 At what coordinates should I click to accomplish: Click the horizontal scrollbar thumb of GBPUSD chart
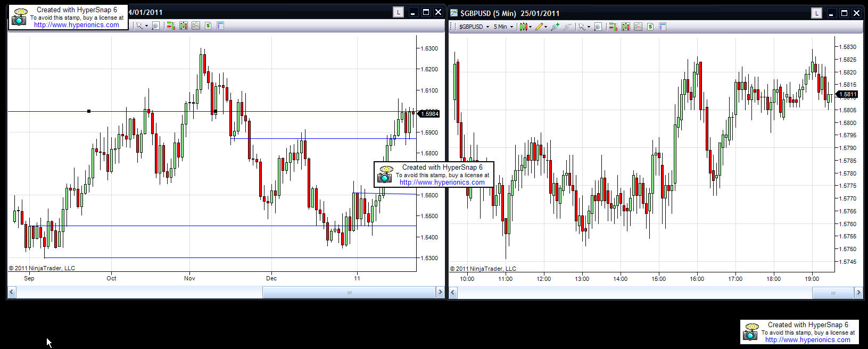[833, 293]
